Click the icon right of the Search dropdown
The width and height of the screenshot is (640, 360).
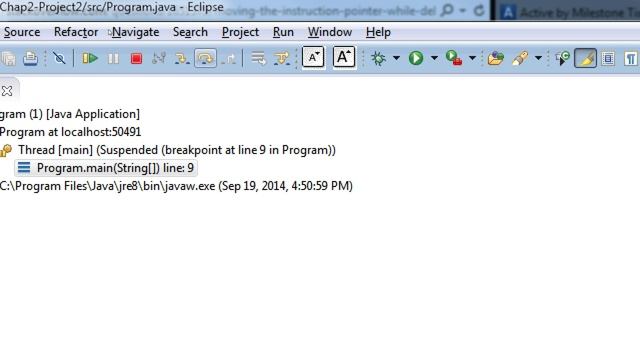(x=562, y=58)
